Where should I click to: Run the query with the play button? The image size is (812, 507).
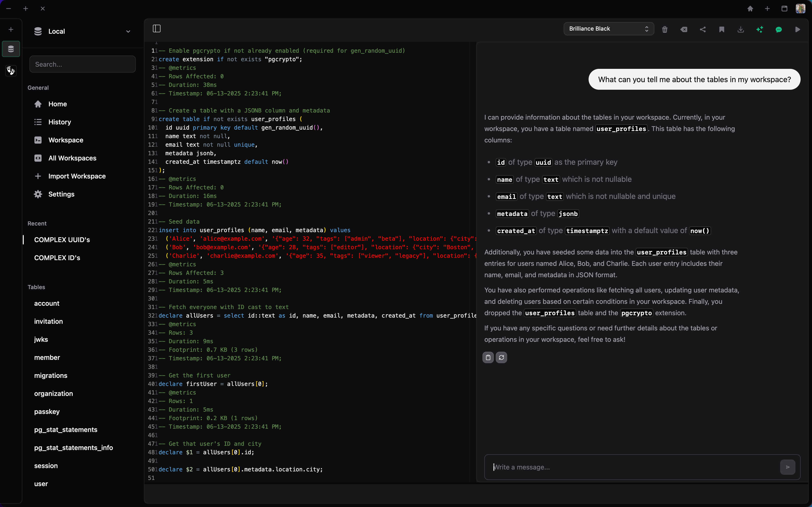(x=798, y=29)
